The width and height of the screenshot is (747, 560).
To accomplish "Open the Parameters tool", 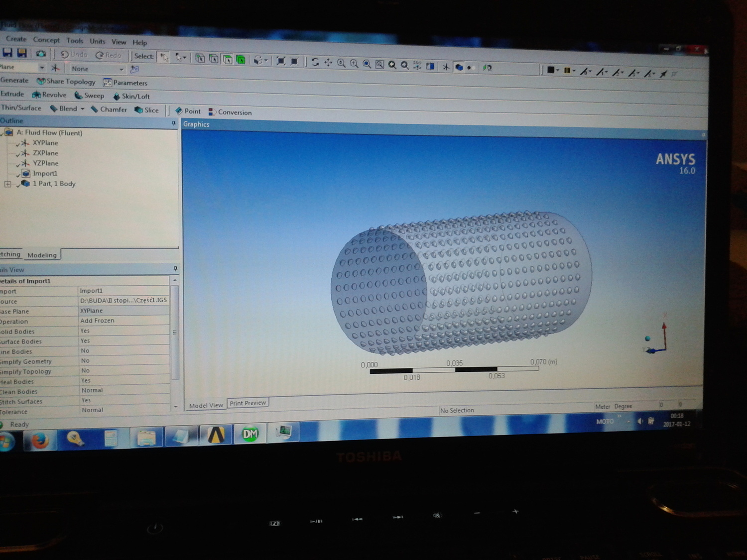I will [x=125, y=83].
